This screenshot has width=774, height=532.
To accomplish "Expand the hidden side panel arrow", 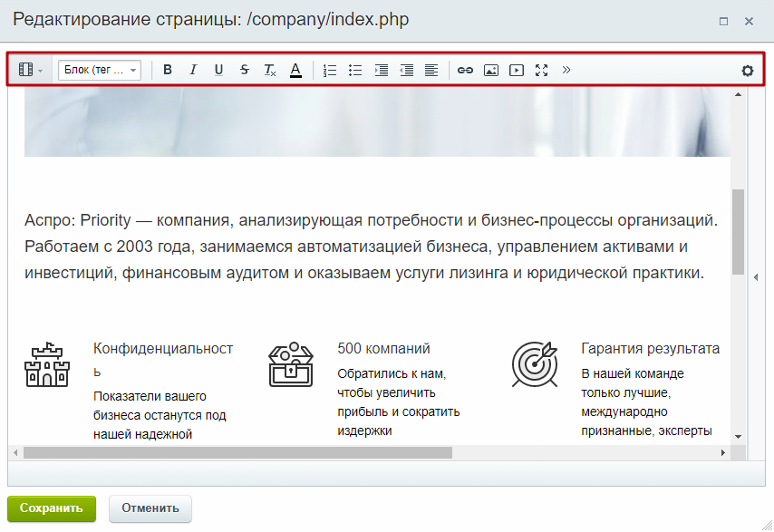I will (756, 277).
